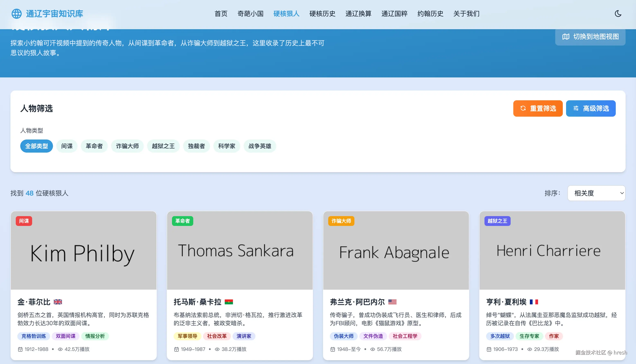Image resolution: width=636 pixels, height=364 pixels.
Task: Click the 切换到地图视图 button
Action: 590,37
